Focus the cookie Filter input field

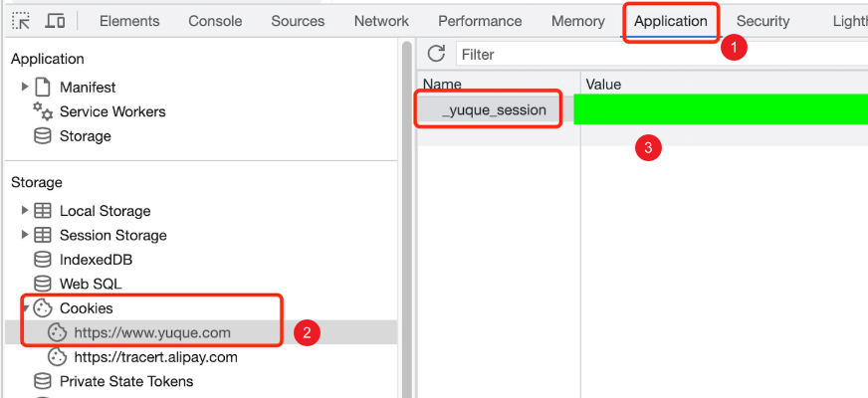click(662, 55)
